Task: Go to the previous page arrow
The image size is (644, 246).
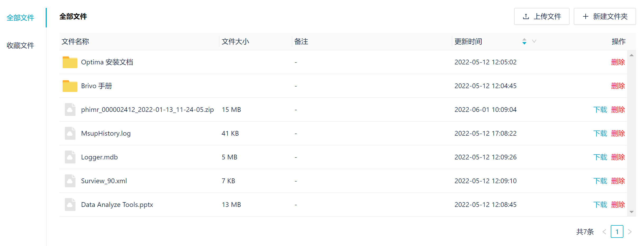Action: [x=604, y=232]
